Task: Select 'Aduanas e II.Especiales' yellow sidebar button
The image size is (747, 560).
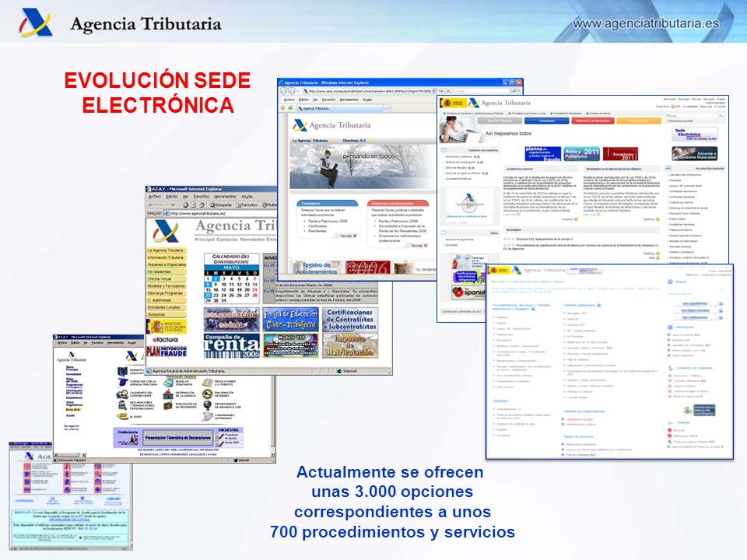Action: [x=167, y=264]
